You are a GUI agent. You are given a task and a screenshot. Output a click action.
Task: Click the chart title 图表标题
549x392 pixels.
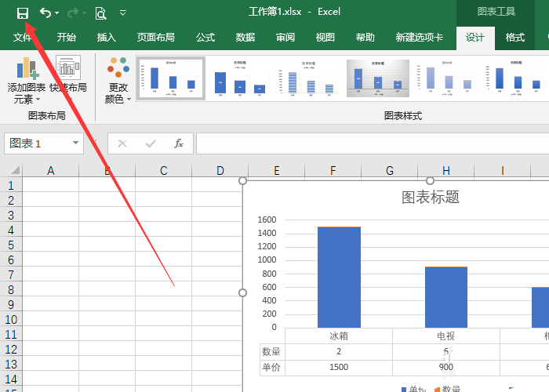point(431,197)
